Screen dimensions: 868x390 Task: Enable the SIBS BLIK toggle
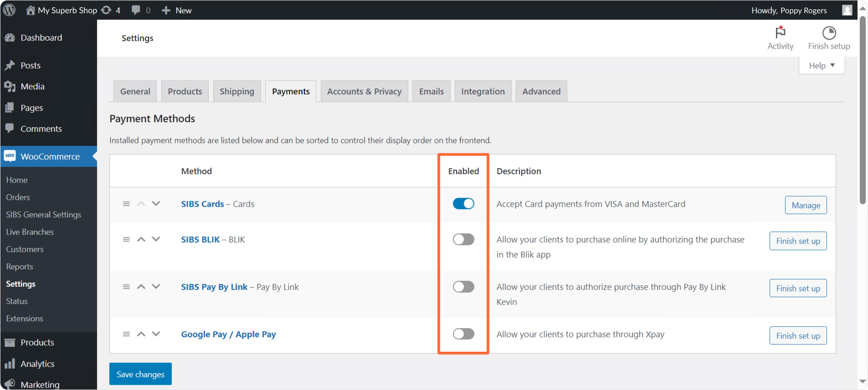463,239
